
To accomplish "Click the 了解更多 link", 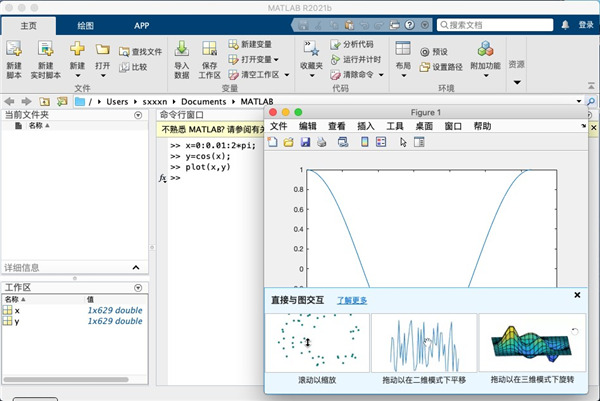I will [352, 301].
